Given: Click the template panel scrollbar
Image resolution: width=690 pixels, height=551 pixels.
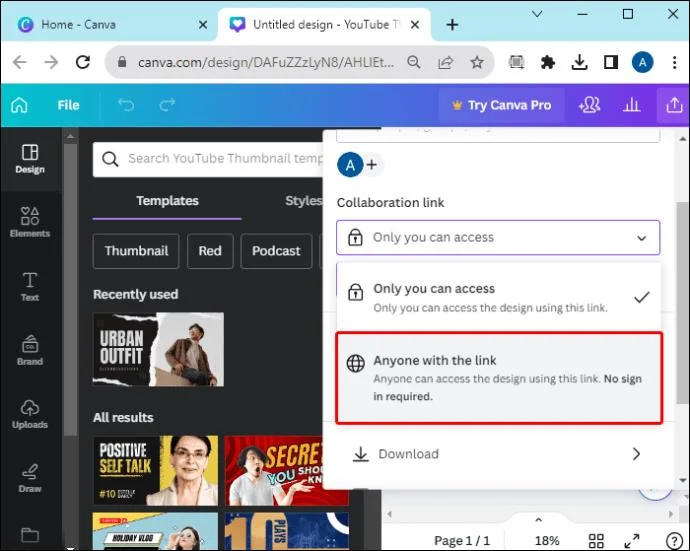Looking at the screenshot, I should [70, 288].
